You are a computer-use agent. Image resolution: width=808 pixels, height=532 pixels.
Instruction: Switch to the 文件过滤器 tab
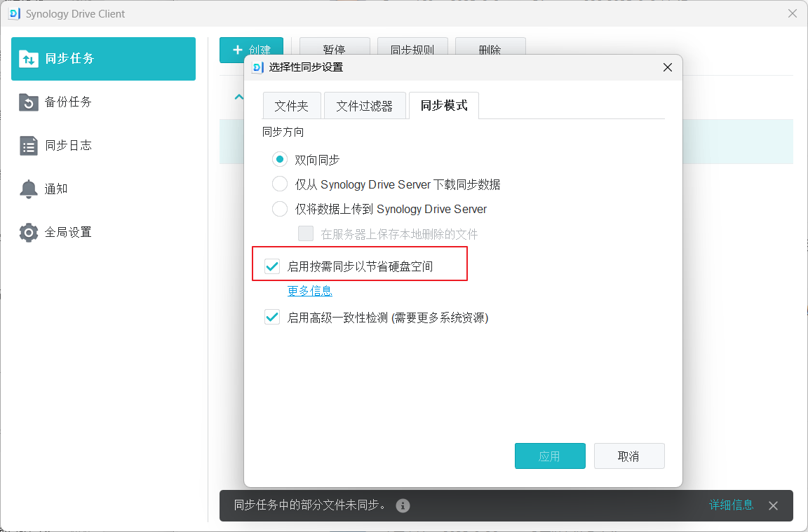(364, 106)
